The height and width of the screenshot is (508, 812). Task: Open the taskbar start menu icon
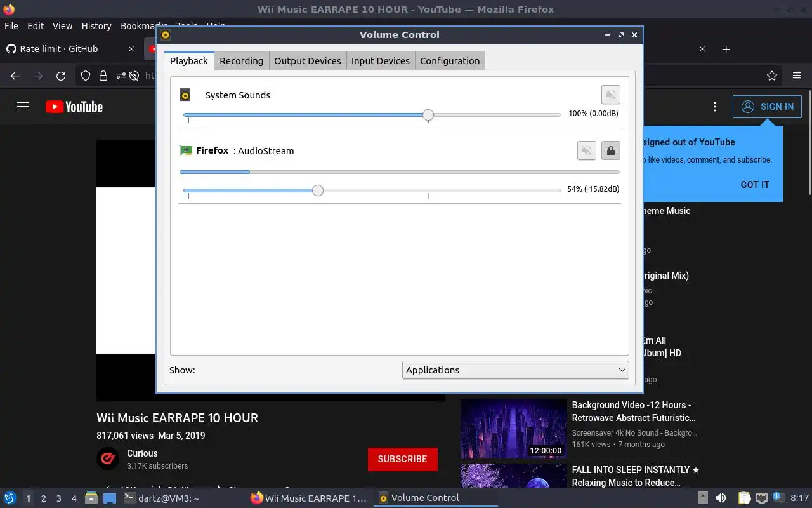point(10,498)
